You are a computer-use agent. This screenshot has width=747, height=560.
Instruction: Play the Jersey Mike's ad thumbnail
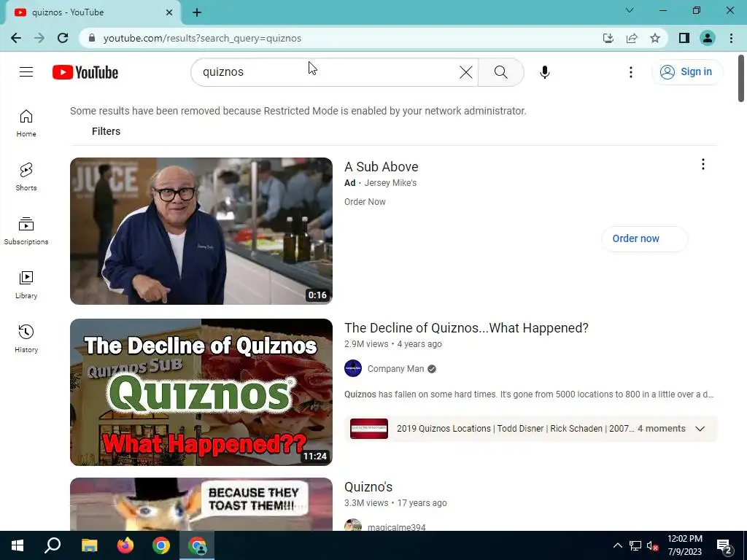201,231
